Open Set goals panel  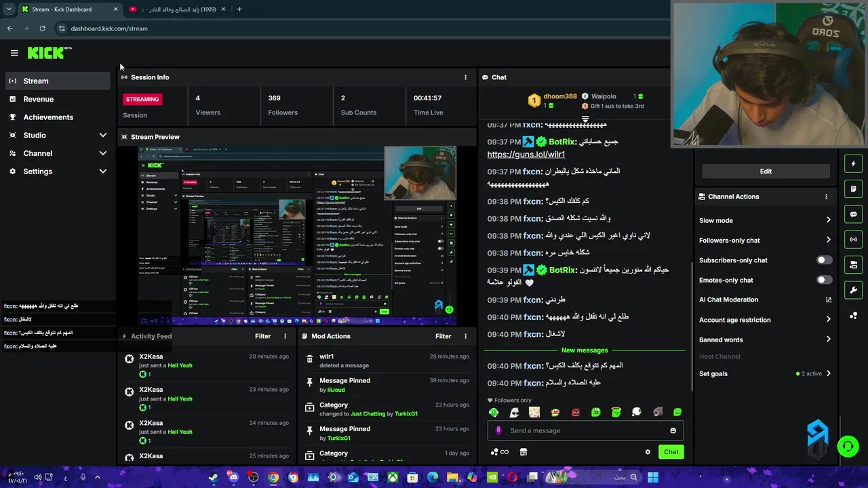point(765,373)
